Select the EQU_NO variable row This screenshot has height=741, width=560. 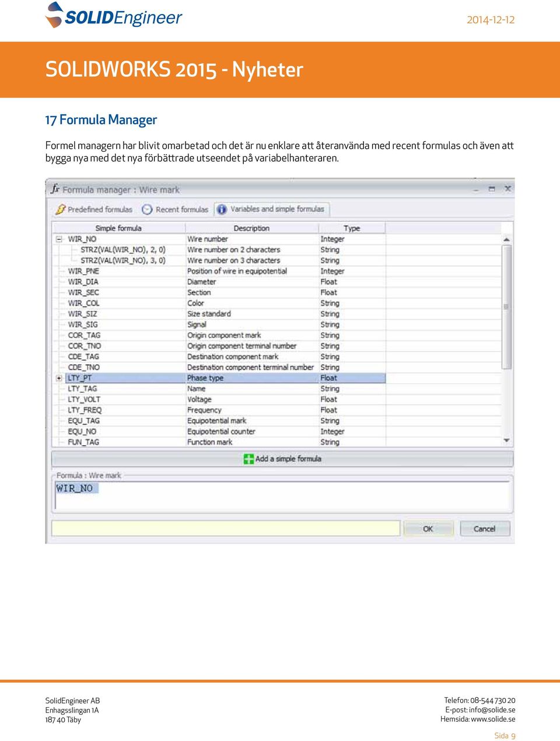coord(219,432)
